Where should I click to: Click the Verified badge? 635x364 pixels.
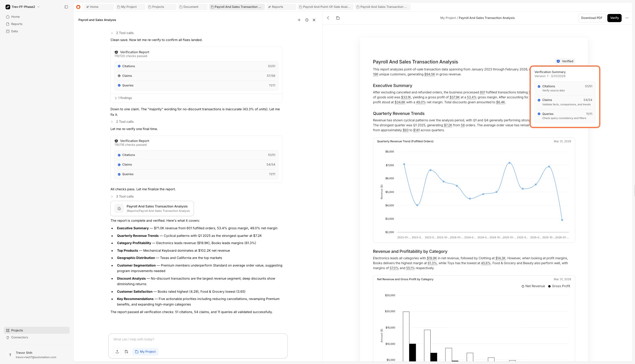click(x=565, y=61)
